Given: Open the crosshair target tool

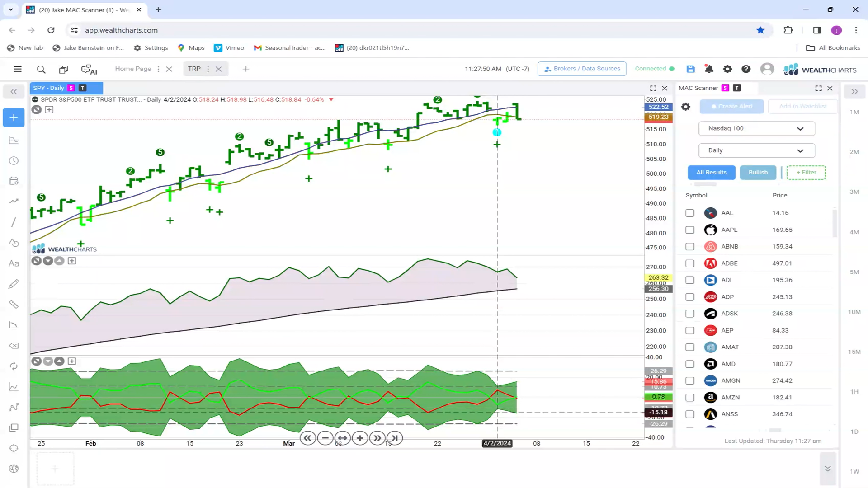Looking at the screenshot, I should [x=14, y=448].
